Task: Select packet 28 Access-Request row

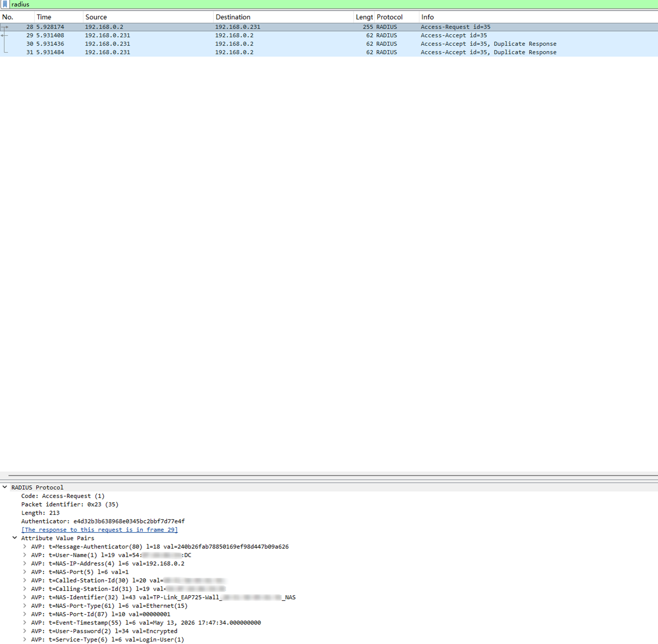Action: (x=329, y=27)
